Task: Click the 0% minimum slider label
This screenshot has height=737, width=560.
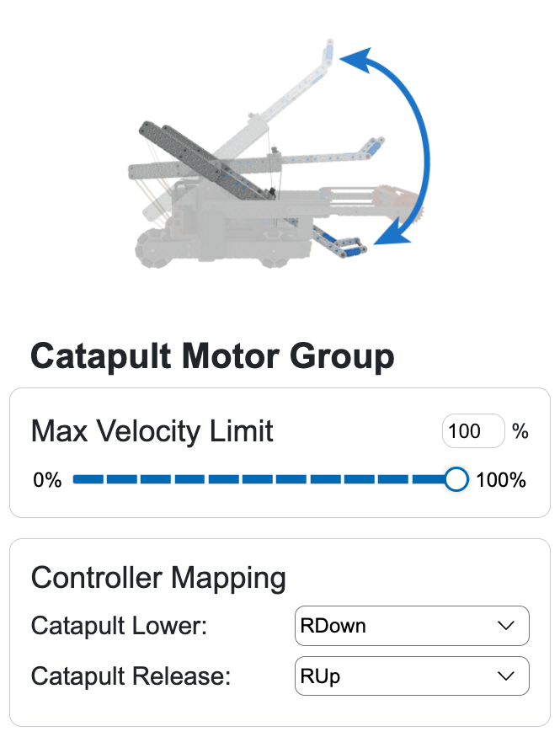Action: (47, 481)
